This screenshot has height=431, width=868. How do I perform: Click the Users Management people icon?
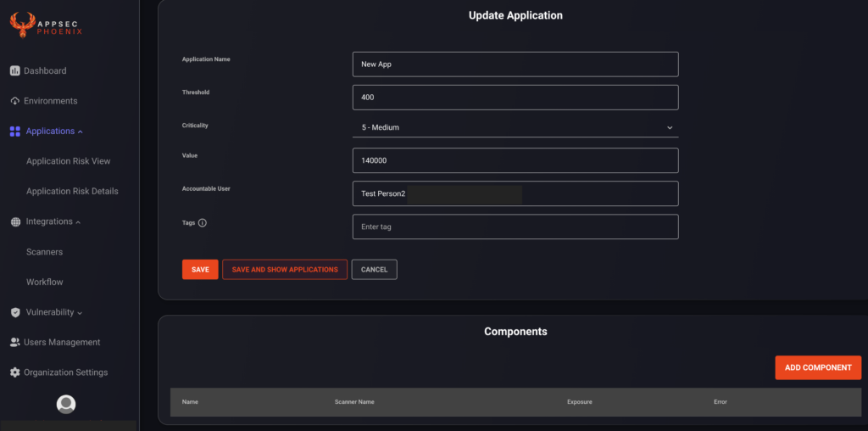point(15,343)
